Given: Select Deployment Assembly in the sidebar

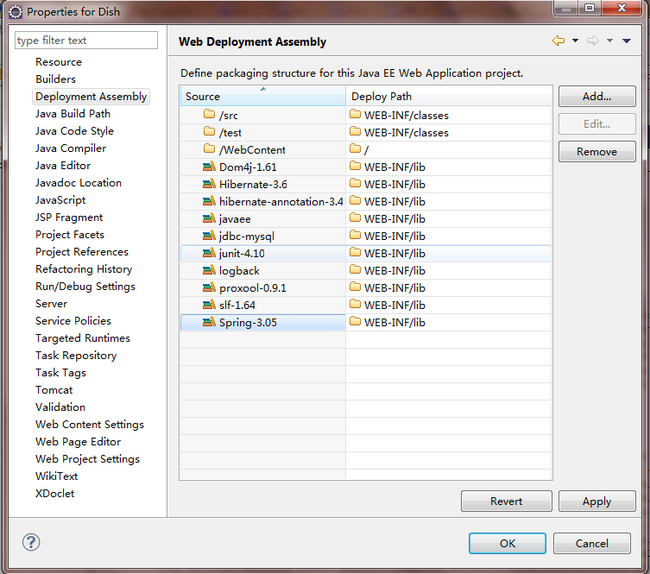Looking at the screenshot, I should tap(91, 97).
